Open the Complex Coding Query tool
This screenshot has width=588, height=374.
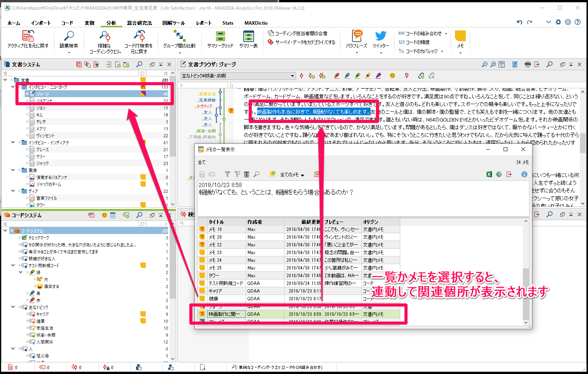[x=105, y=42]
